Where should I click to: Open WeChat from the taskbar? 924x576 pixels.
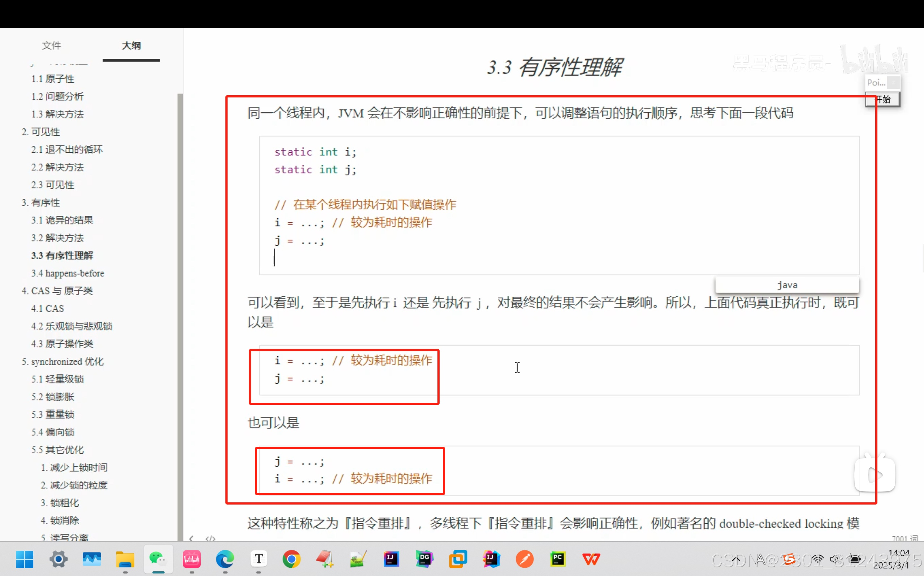[158, 559]
